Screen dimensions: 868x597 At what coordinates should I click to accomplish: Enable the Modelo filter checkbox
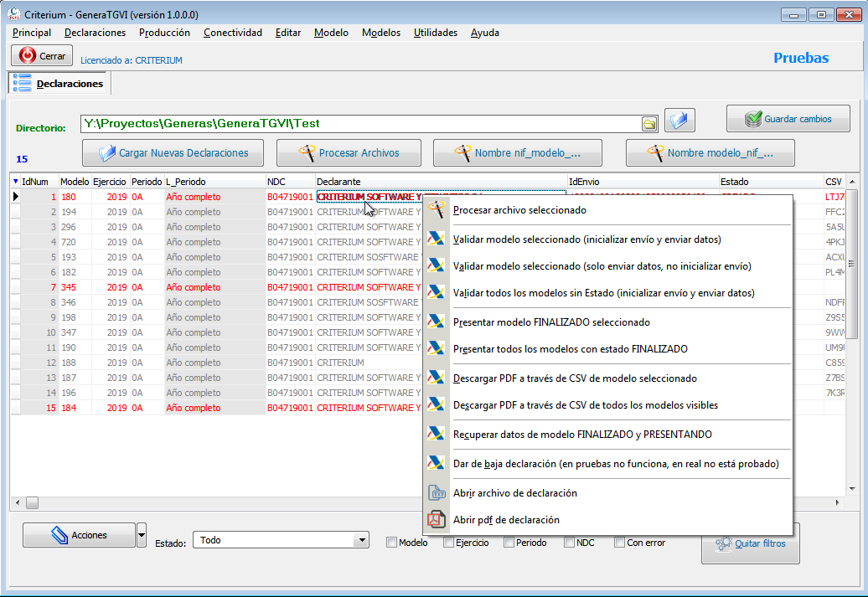pyautogui.click(x=392, y=543)
